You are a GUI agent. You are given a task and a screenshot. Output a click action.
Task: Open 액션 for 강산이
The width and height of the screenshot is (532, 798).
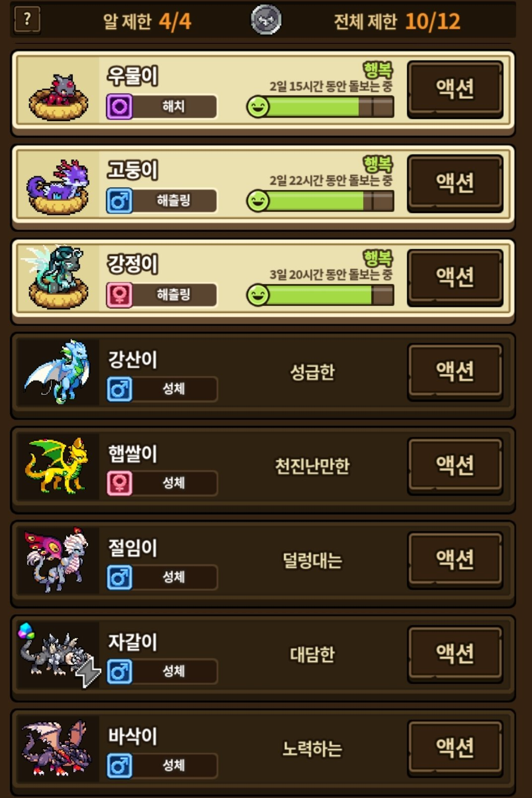pos(455,372)
